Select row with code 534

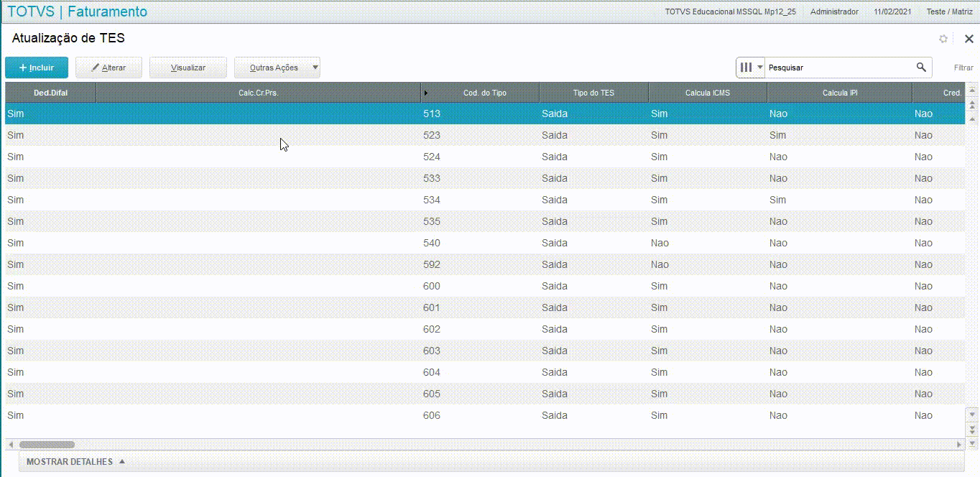(x=485, y=200)
